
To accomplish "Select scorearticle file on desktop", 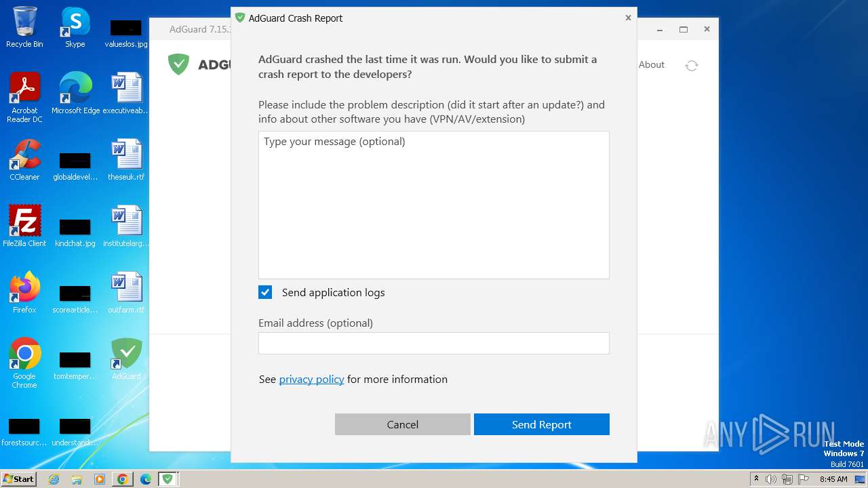I will (x=75, y=298).
